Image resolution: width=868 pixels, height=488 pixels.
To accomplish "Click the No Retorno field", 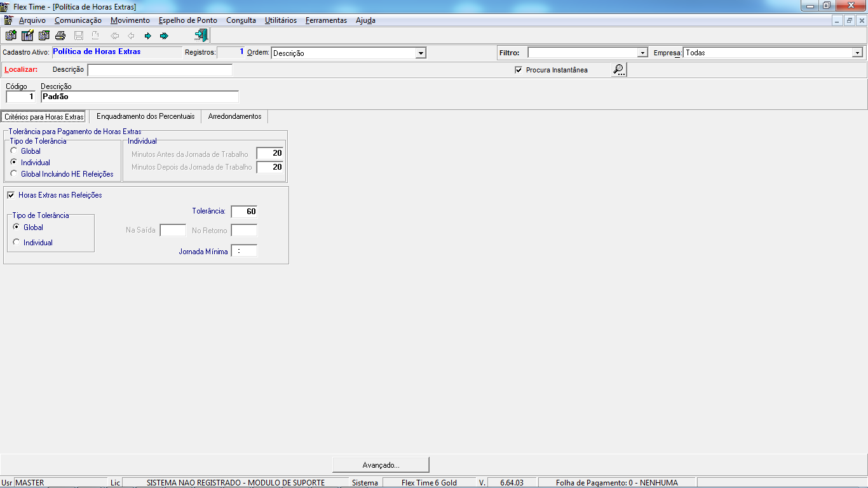I will coord(244,231).
